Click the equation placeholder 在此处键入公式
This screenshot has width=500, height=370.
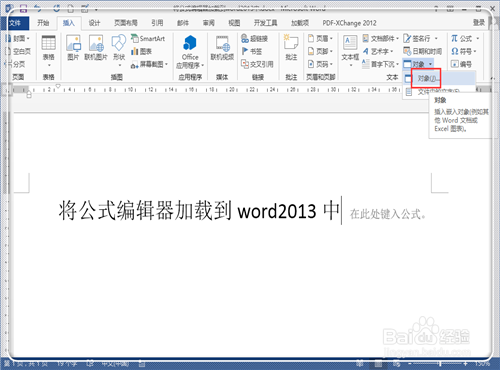(x=388, y=214)
